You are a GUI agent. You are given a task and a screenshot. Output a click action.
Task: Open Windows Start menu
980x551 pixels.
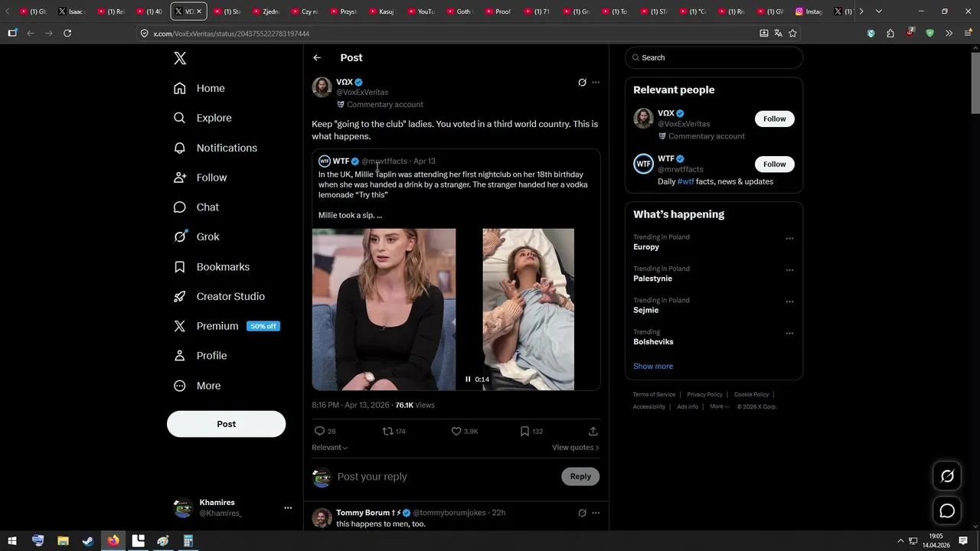pos(12,541)
